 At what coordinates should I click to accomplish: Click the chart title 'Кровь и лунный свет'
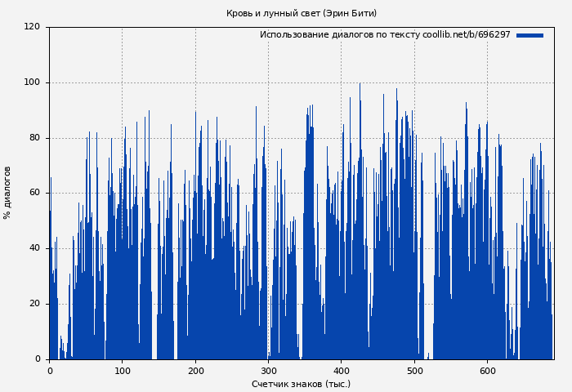[301, 14]
